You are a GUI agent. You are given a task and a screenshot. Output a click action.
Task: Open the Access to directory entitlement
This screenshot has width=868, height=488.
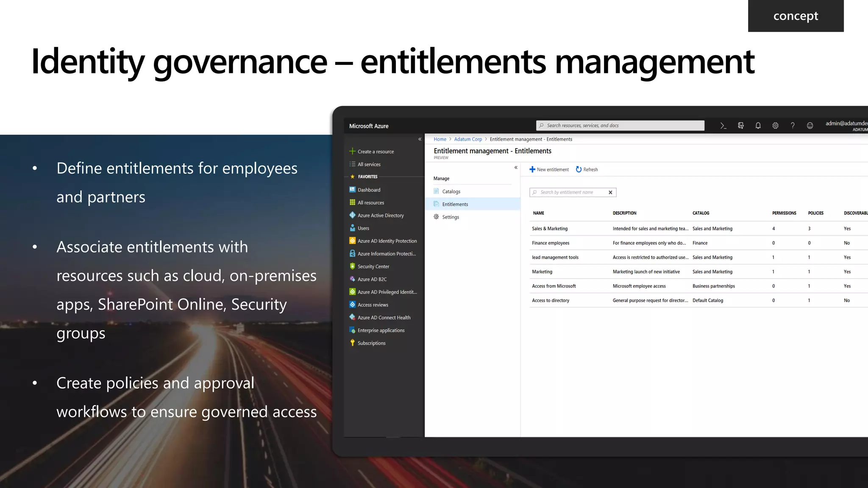click(698, 300)
